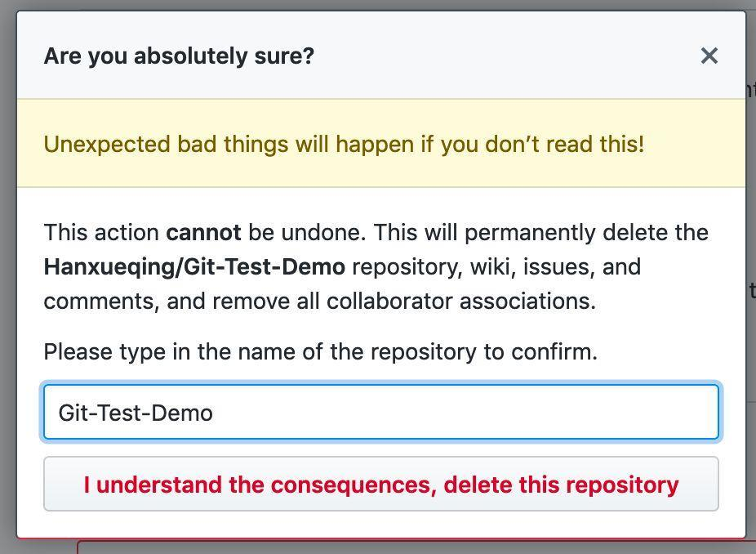The width and height of the screenshot is (756, 554).
Task: Click the red-bordered danger zone box below the dialog
Action: [415, 547]
